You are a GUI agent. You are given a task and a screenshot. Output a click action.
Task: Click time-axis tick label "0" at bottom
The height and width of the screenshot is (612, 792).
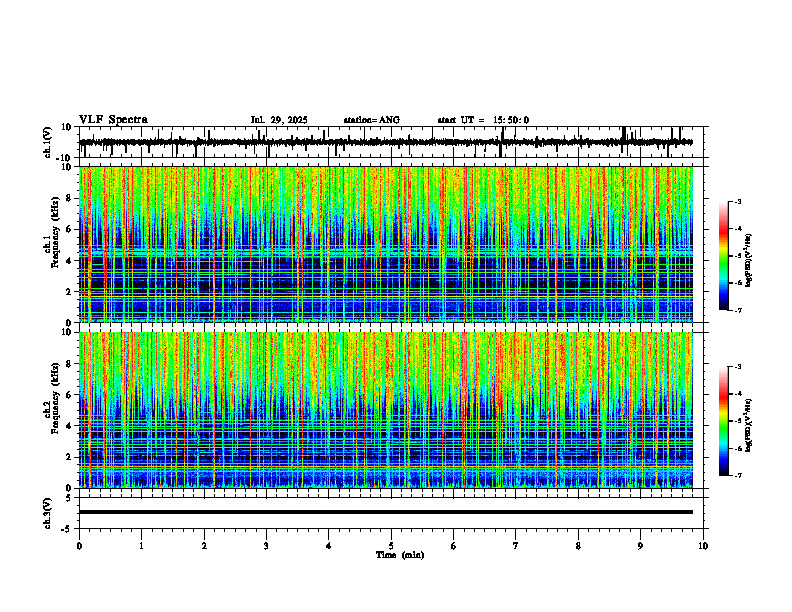tap(79, 546)
